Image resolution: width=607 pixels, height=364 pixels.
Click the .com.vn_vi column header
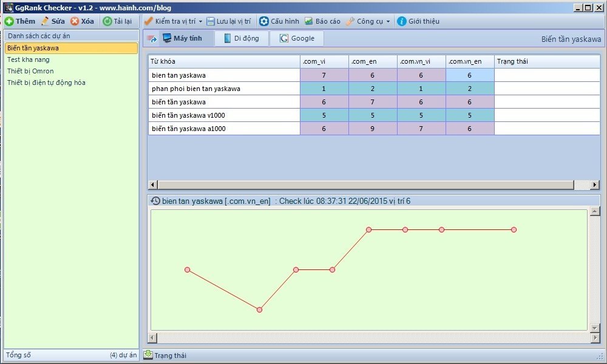coord(422,61)
